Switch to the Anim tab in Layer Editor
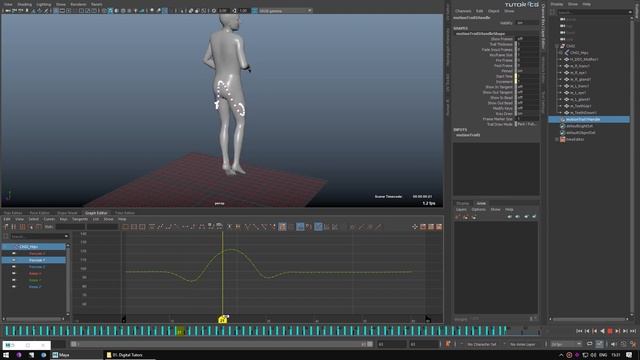Viewport: 640px width, 360px height. point(481,203)
